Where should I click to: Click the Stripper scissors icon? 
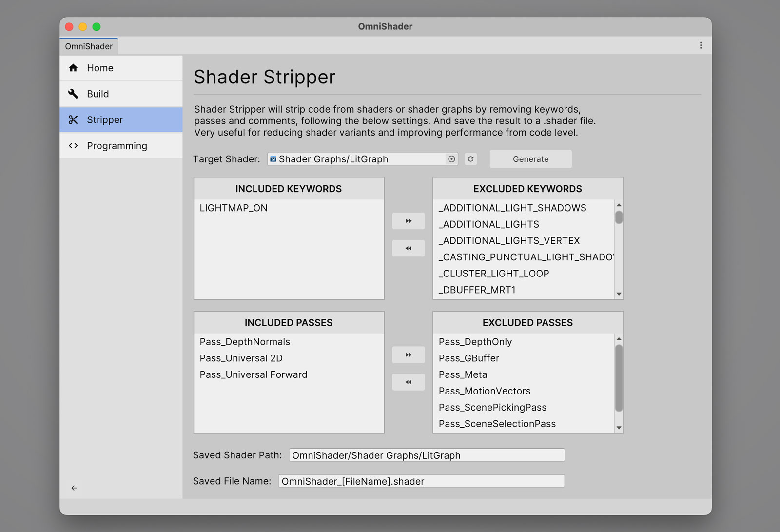pos(73,119)
